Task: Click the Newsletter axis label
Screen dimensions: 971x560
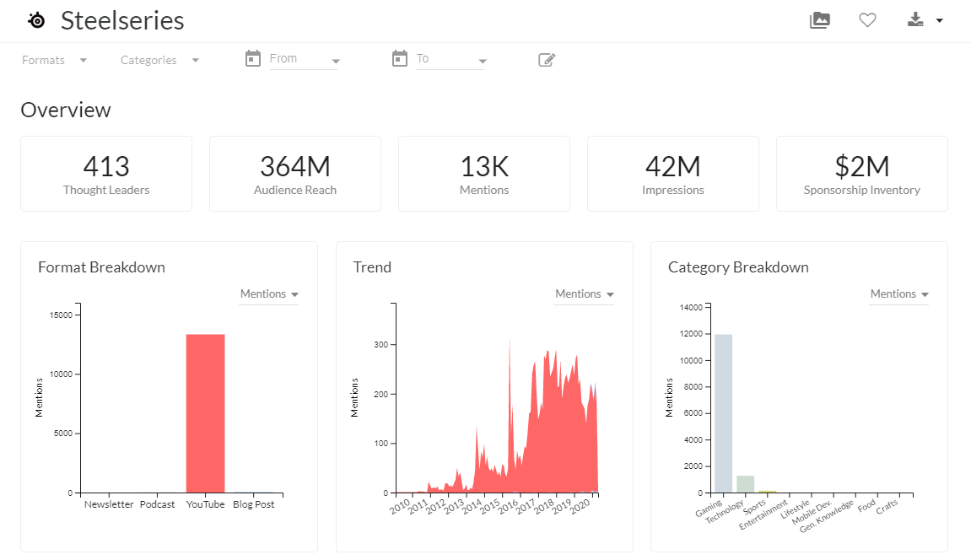Action: click(x=109, y=504)
